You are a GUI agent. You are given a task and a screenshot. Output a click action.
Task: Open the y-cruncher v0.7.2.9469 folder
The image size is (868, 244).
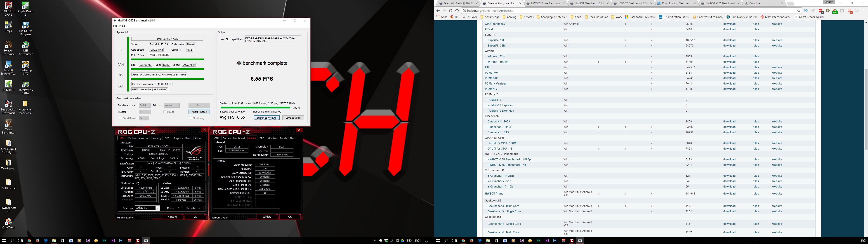tap(25, 107)
